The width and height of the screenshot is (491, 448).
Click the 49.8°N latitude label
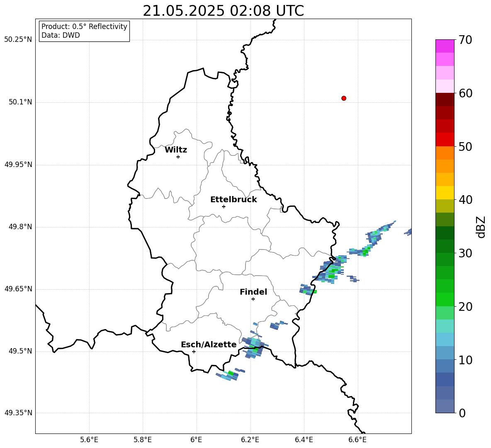coord(20,227)
